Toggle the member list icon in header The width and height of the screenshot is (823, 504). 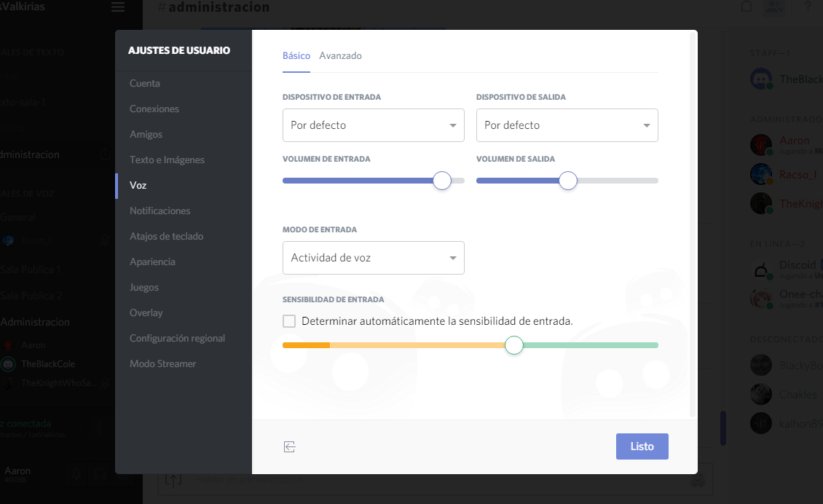click(774, 7)
